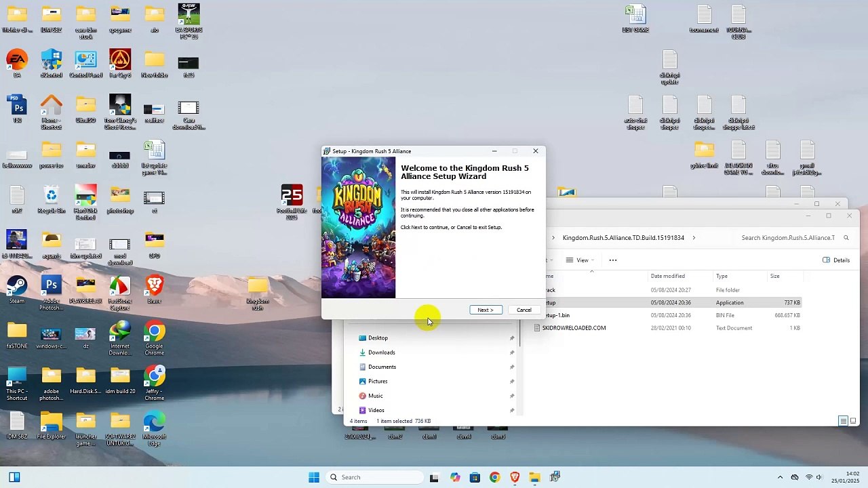Open Desktop in Explorer's navigation pane
The height and width of the screenshot is (488, 868).
(x=378, y=338)
